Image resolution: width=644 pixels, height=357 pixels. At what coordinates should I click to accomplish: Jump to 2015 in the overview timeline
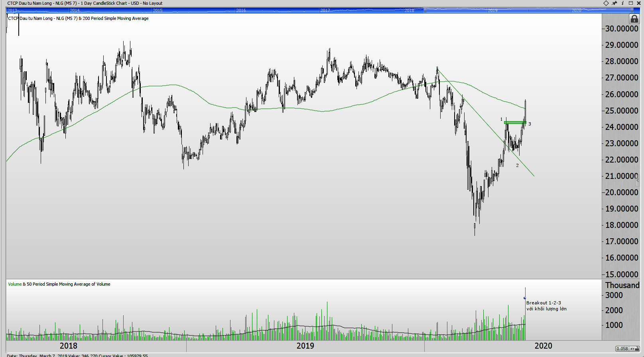(x=158, y=10)
